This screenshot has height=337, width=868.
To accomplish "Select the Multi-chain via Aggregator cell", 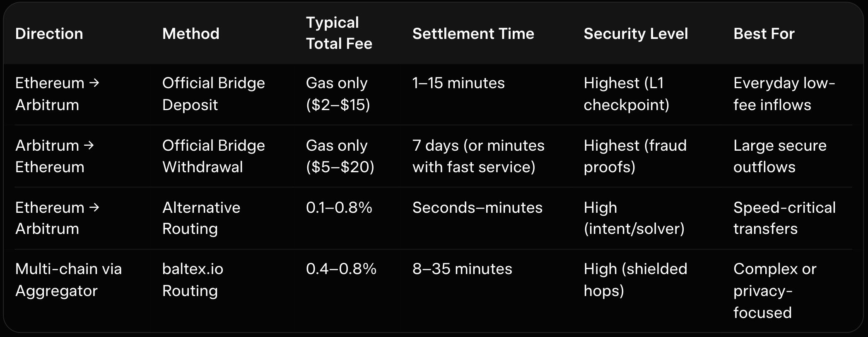I will [68, 280].
